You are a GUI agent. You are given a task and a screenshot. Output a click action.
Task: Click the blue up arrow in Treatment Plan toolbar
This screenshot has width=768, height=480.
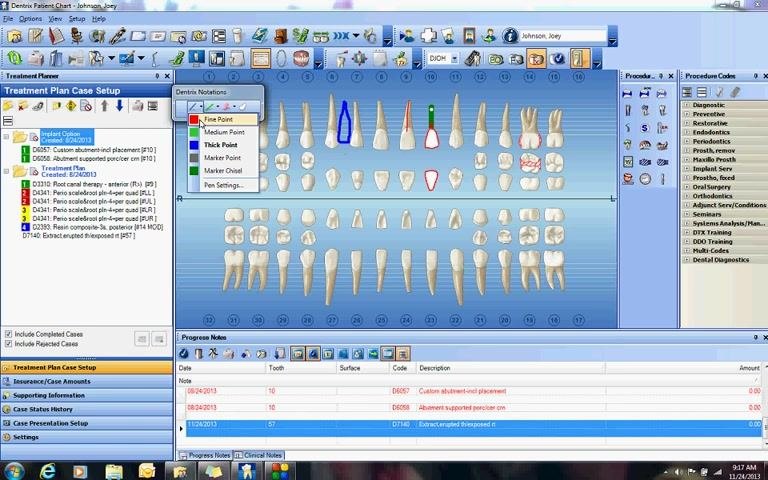(104, 106)
